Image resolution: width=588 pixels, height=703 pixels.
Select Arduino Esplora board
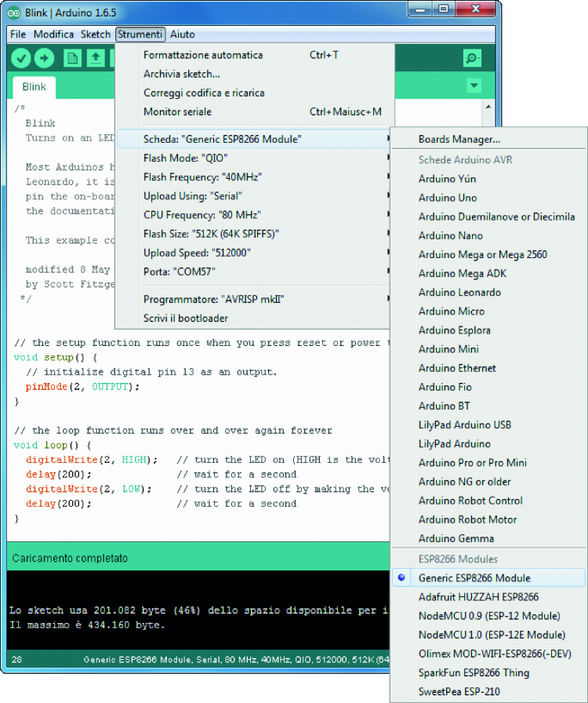[488, 330]
